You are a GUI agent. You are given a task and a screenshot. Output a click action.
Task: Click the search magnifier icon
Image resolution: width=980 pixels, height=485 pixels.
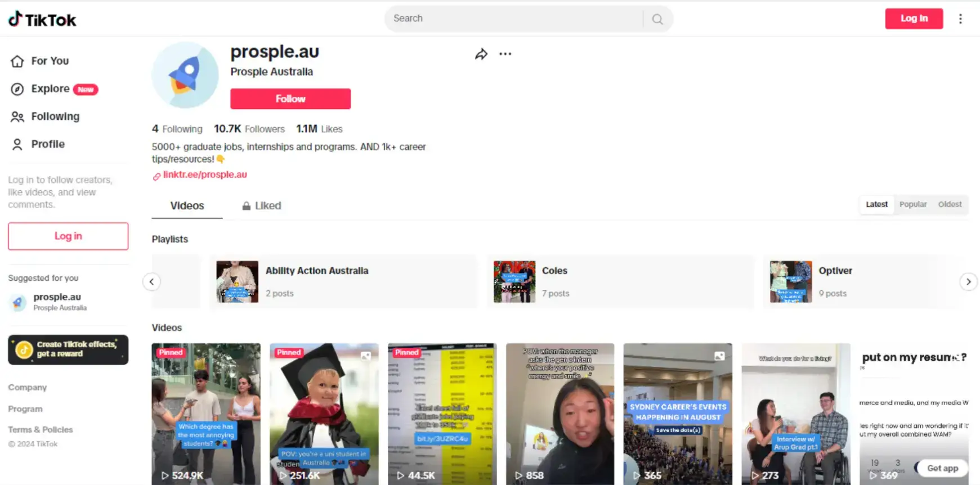click(657, 19)
